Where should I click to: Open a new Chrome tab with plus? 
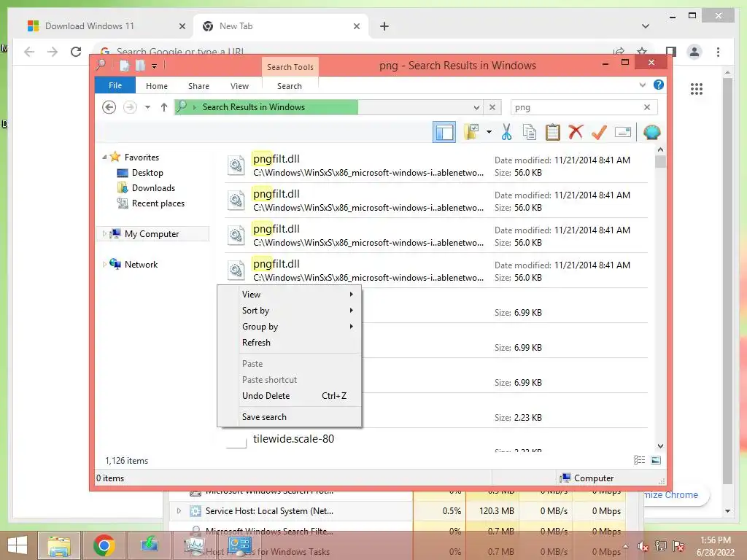pos(384,26)
